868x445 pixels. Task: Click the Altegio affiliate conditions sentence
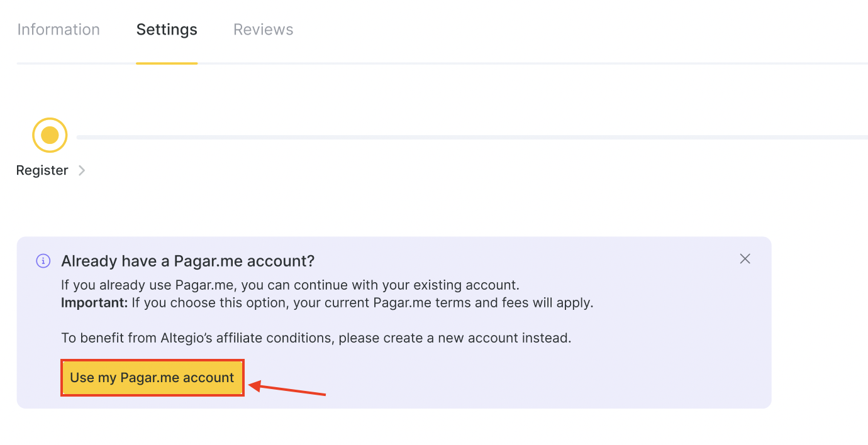(x=316, y=338)
